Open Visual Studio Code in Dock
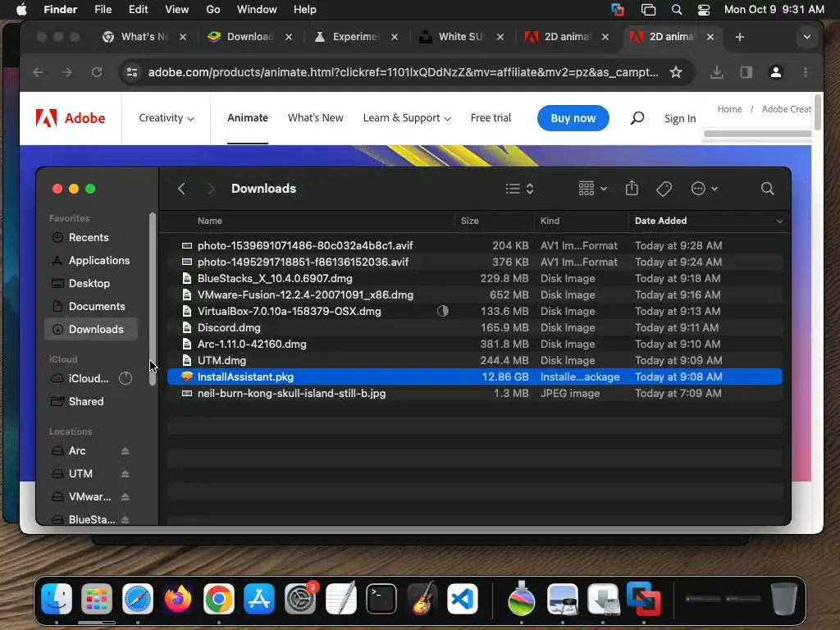840x630 pixels. point(463,599)
